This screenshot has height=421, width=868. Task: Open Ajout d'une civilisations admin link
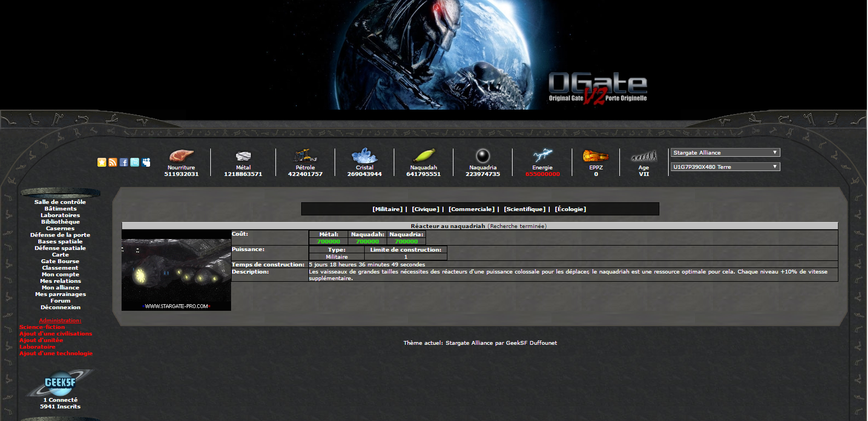pos(56,334)
